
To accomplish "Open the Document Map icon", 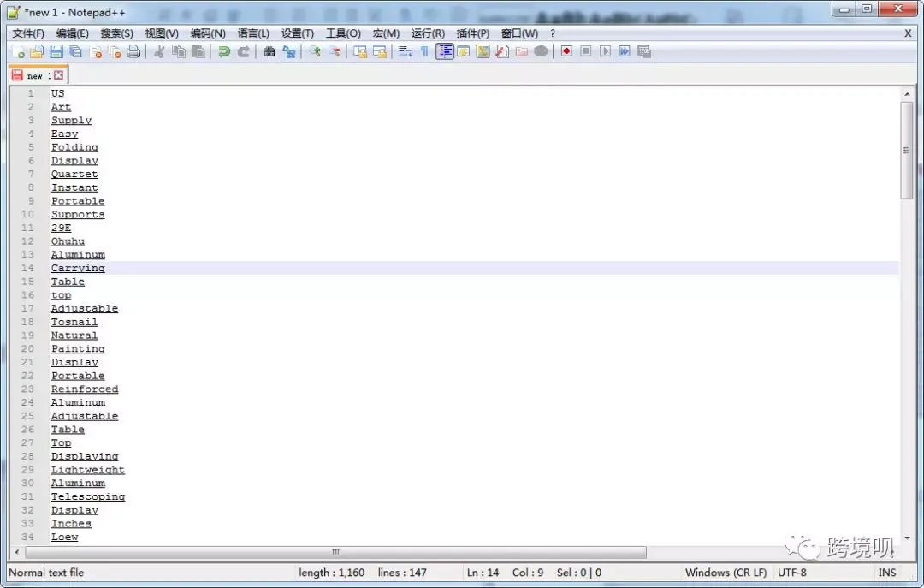I will tap(483, 52).
